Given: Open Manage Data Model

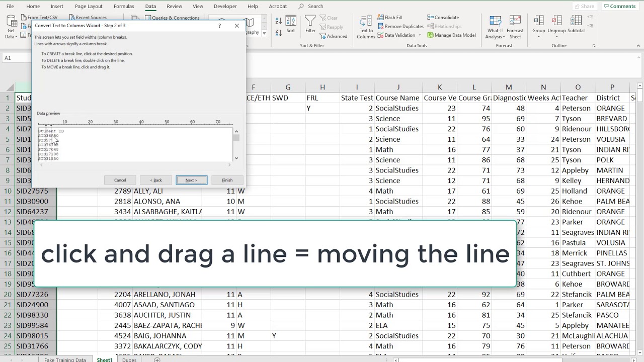Looking at the screenshot, I should coord(451,35).
